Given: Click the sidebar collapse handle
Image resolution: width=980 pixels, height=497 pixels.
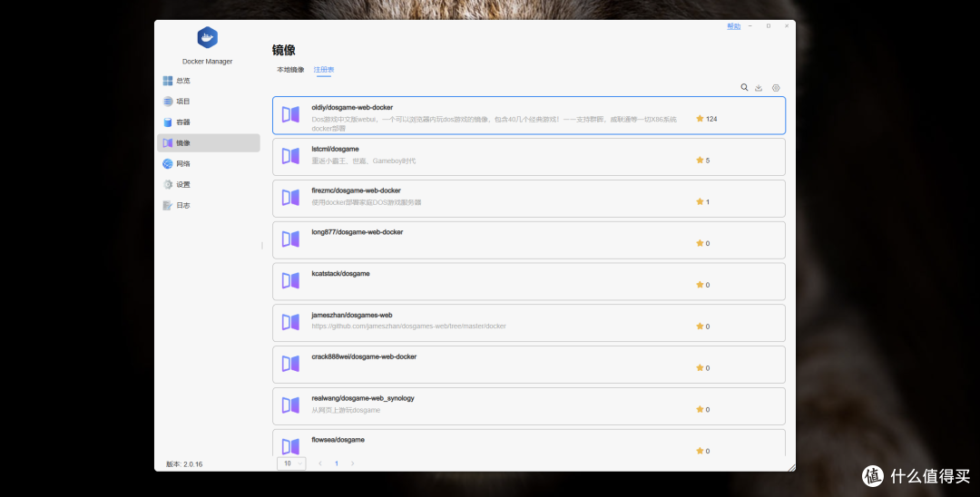Looking at the screenshot, I should 262,246.
